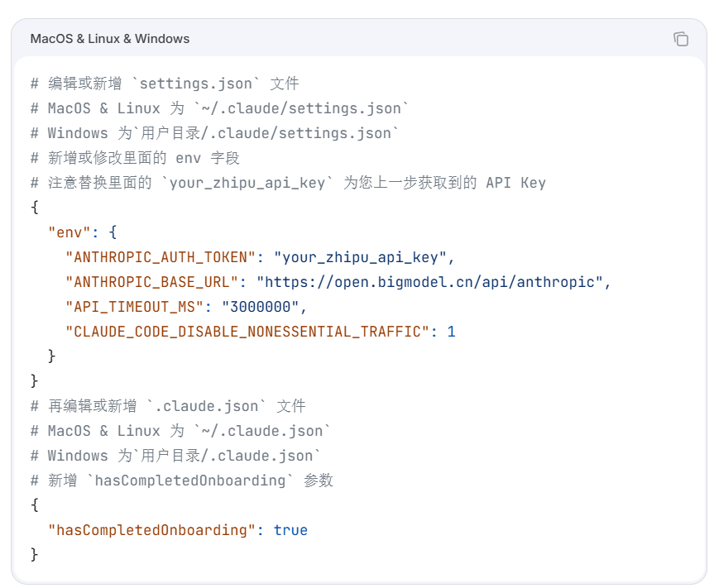714x588 pixels.
Task: Click the comment mentioning API Key replacement
Action: tap(288, 183)
